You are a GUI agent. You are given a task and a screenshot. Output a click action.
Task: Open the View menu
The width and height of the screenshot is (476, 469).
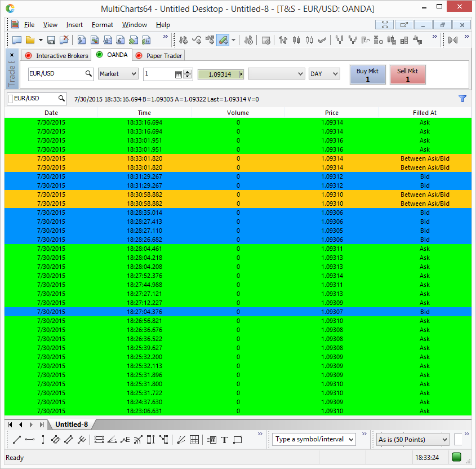pos(50,25)
